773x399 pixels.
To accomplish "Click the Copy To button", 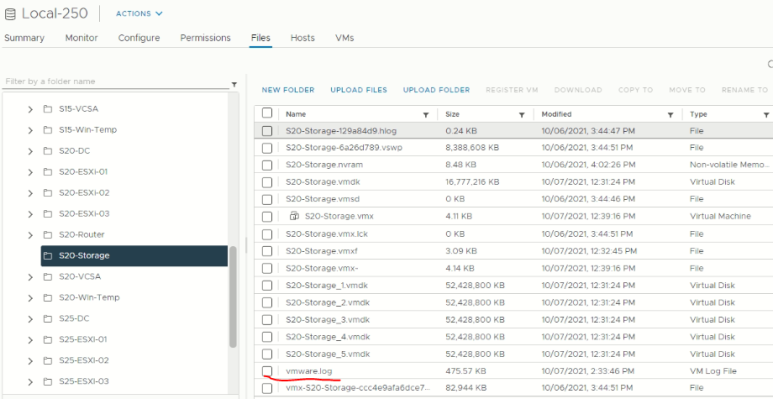I will [635, 90].
